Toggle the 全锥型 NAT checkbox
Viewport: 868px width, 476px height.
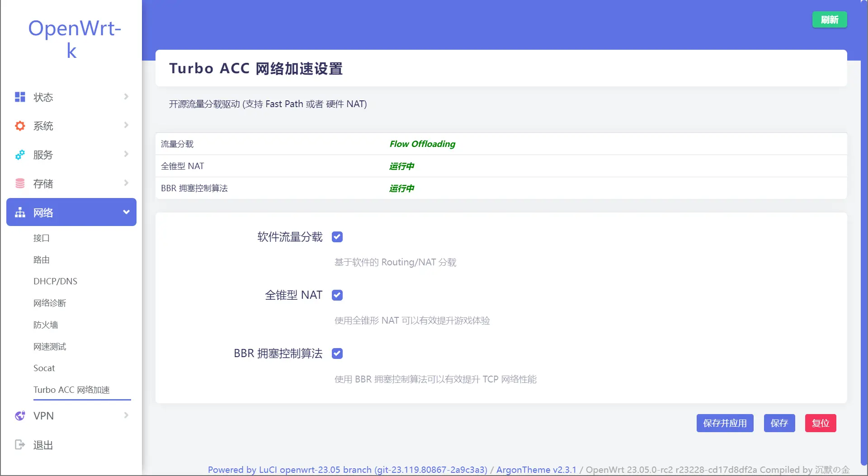pos(337,295)
